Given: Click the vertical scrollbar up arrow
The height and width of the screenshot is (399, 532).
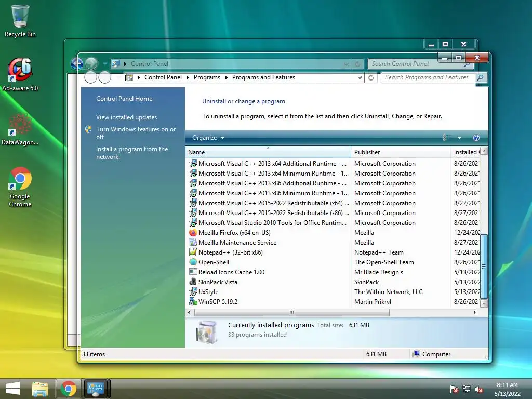Looking at the screenshot, I should [484, 151].
